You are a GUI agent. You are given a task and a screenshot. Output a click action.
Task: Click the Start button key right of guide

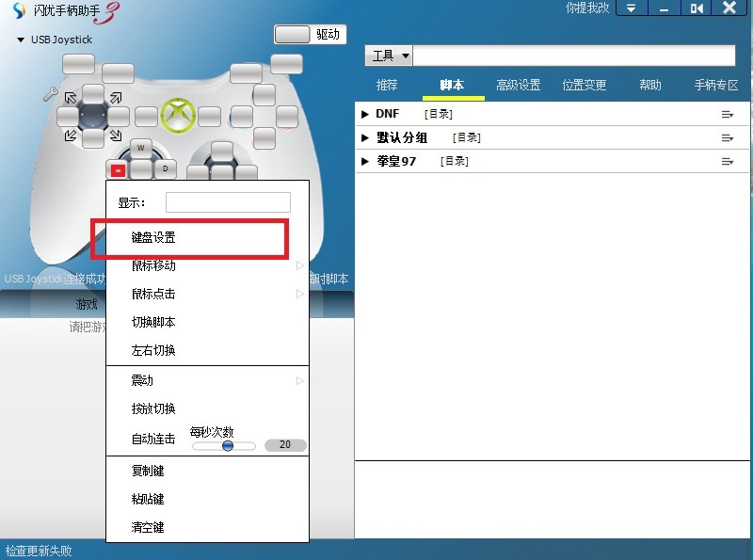click(209, 117)
